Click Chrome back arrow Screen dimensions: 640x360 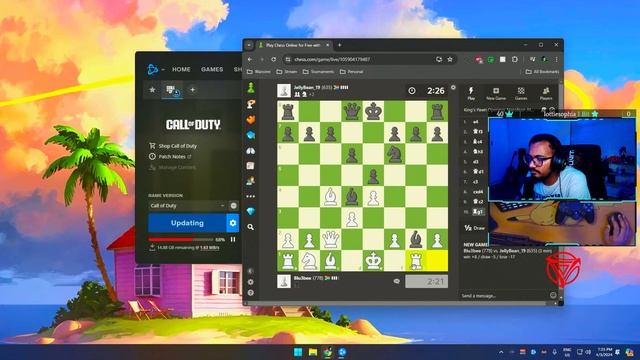250,59
